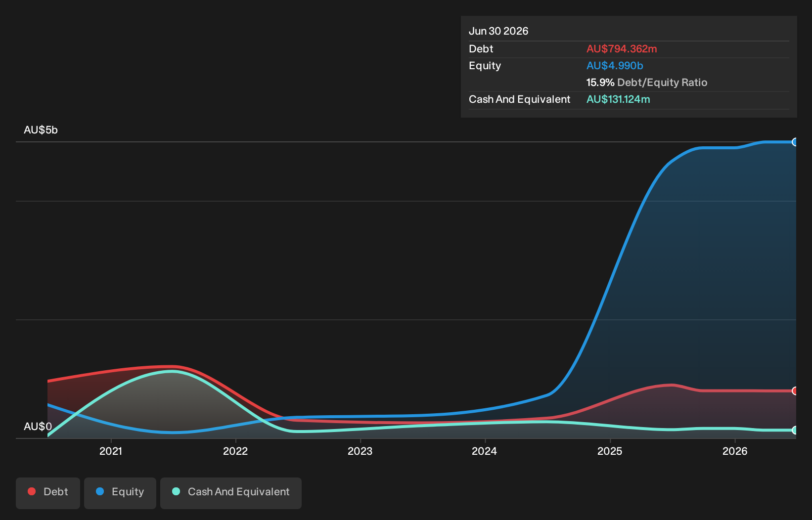
Task: Click the AU$0 y-axis label
Action: click(x=38, y=427)
